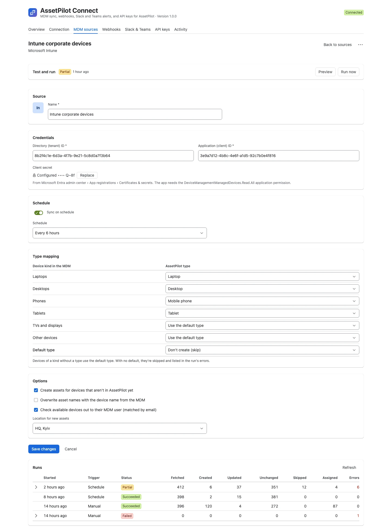Expand the Failed run from 14 hours ago
Screen dimensions: 392x532
[36, 516]
